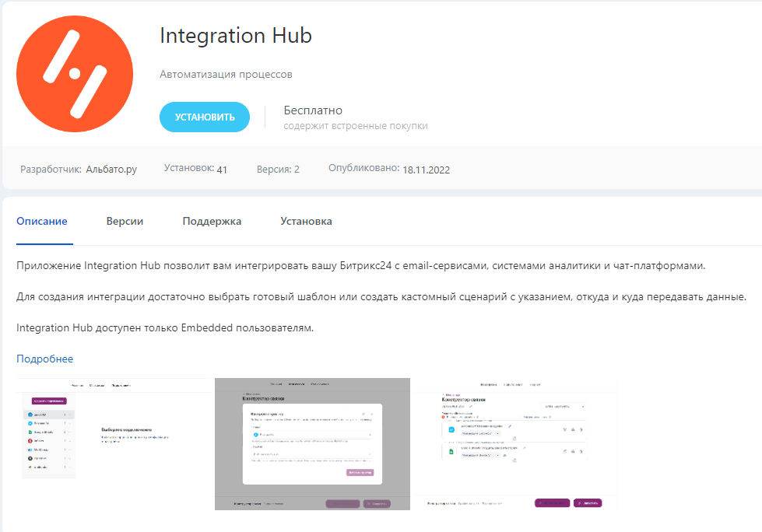Click the publication date 18.11.2022
The width and height of the screenshot is (762, 532).
click(427, 170)
